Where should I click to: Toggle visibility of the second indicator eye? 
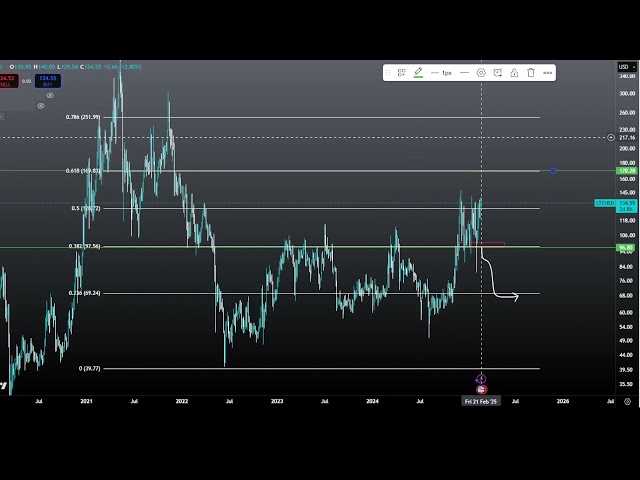click(40, 104)
